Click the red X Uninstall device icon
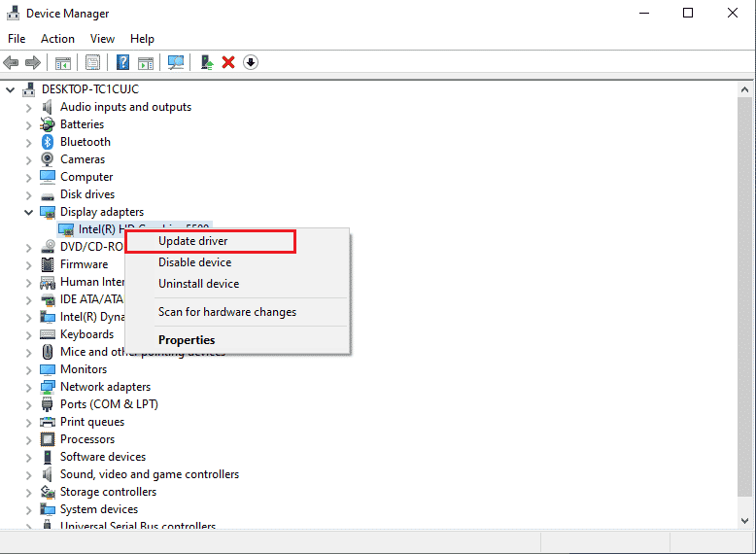 pos(228,62)
